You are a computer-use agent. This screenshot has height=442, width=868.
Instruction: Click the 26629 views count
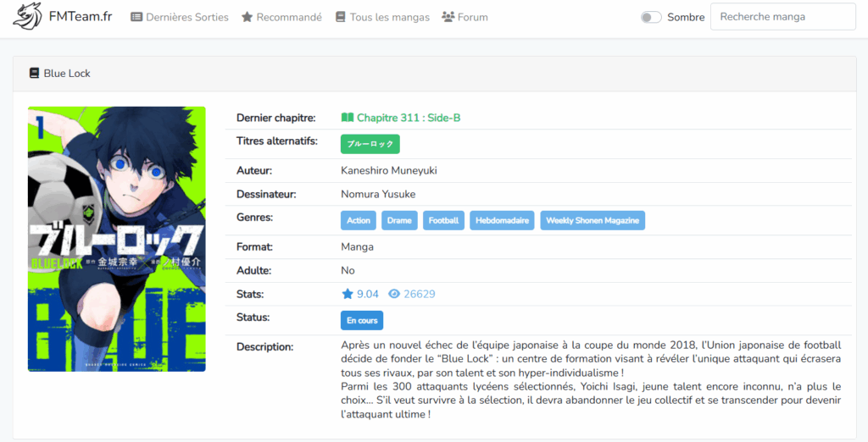coord(419,294)
